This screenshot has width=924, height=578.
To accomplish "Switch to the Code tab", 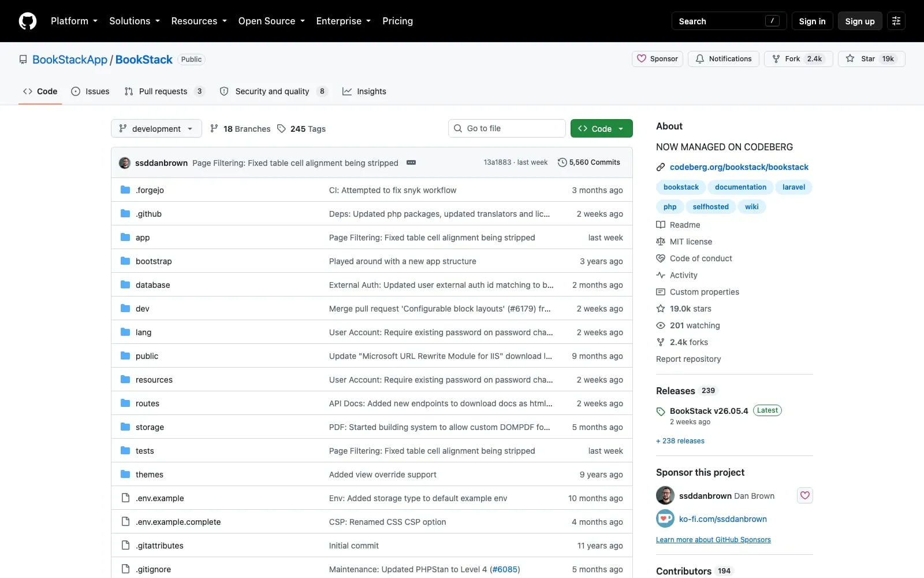I will pos(40,91).
